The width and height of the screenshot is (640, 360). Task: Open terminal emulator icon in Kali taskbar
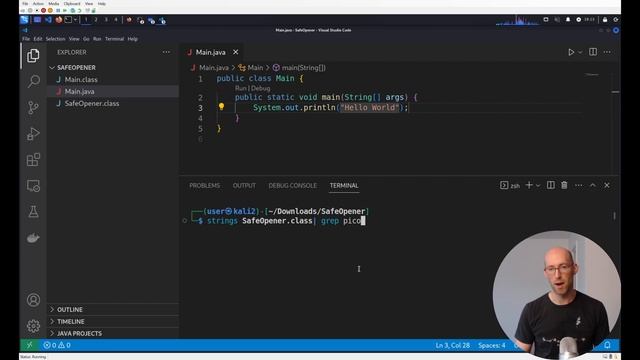coord(68,20)
